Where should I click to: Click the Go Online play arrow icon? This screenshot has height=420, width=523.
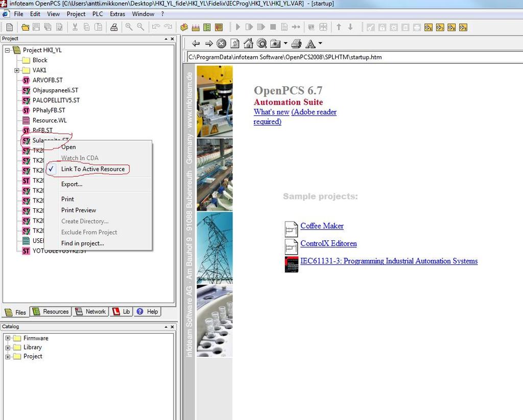point(238,27)
